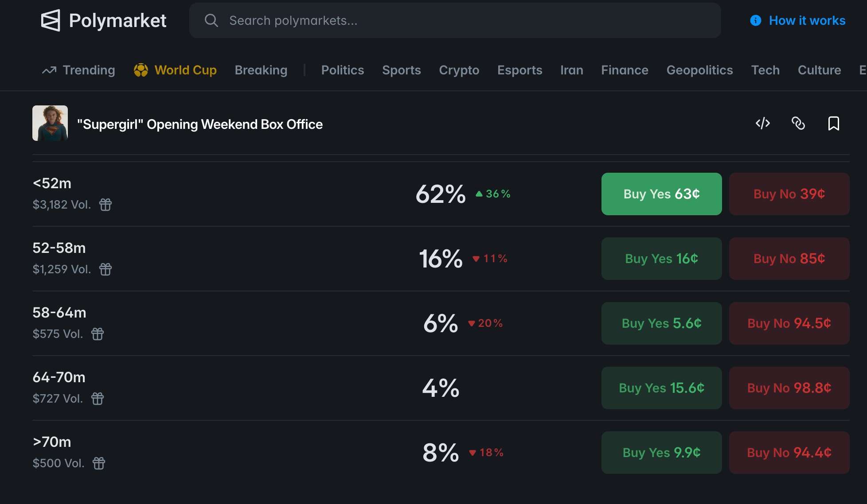Open the Finance category

[625, 70]
